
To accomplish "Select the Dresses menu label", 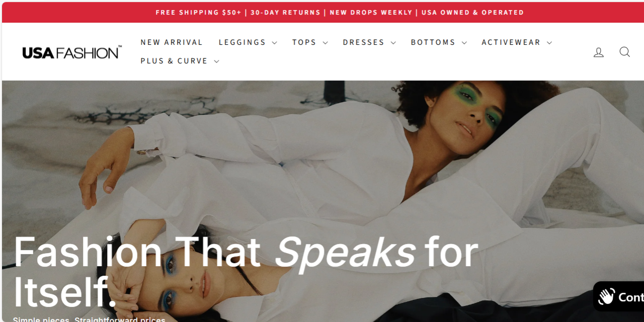I will (363, 42).
